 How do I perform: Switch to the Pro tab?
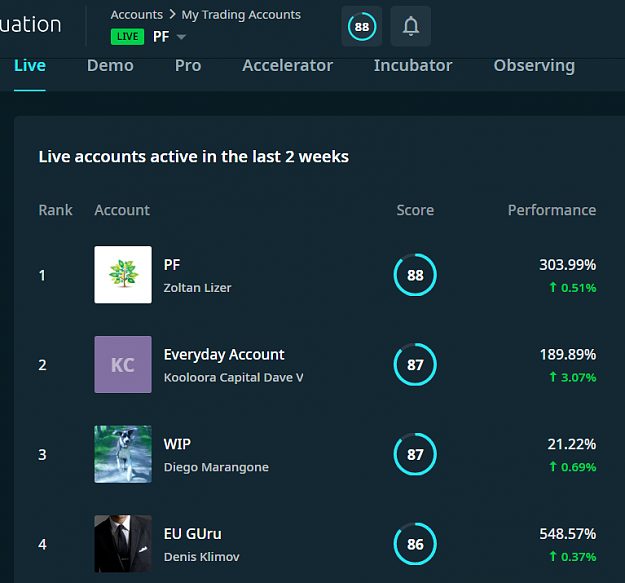[188, 65]
